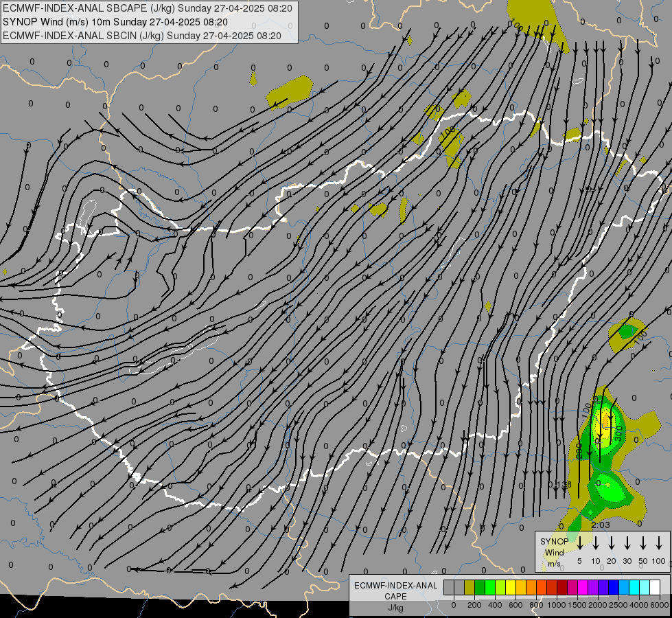672x618 pixels.
Task: Select the olive swatch in CAPE legend
Action: [470, 587]
